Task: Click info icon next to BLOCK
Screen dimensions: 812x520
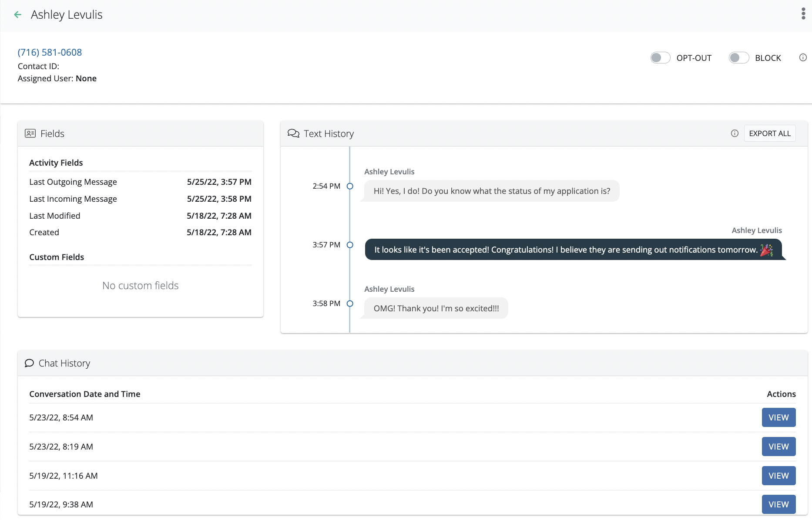Action: point(803,58)
